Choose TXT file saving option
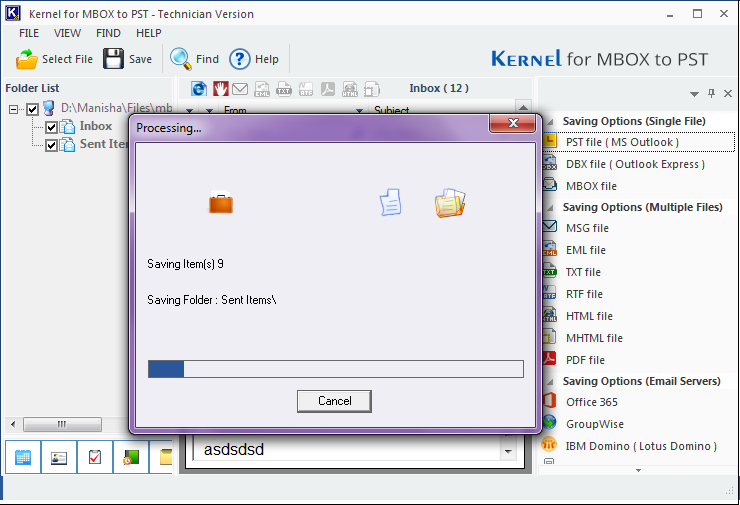 click(x=583, y=272)
